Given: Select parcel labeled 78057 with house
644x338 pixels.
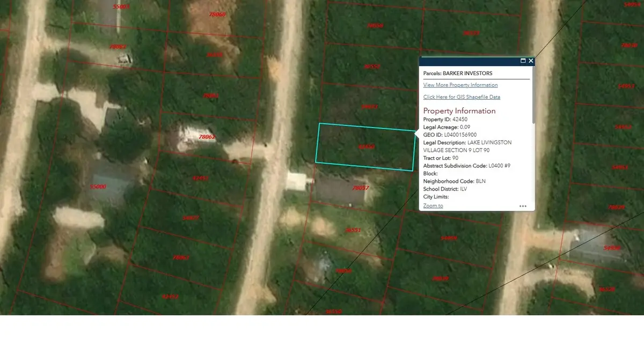Looking at the screenshot, I should tap(343, 190).
